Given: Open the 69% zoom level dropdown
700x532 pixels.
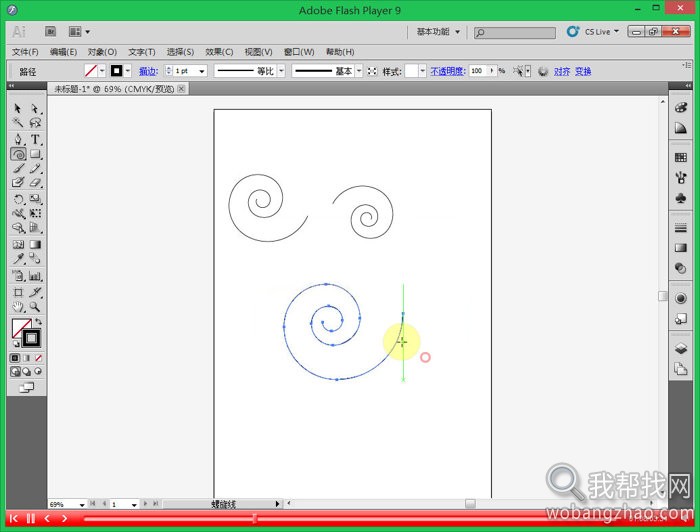Looking at the screenshot, I should [82, 504].
